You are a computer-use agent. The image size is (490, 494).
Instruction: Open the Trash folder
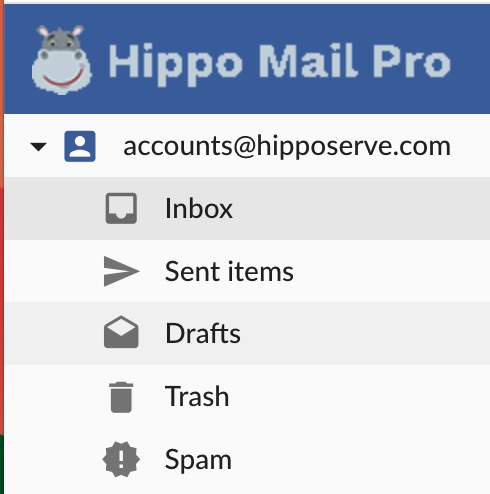pos(197,396)
